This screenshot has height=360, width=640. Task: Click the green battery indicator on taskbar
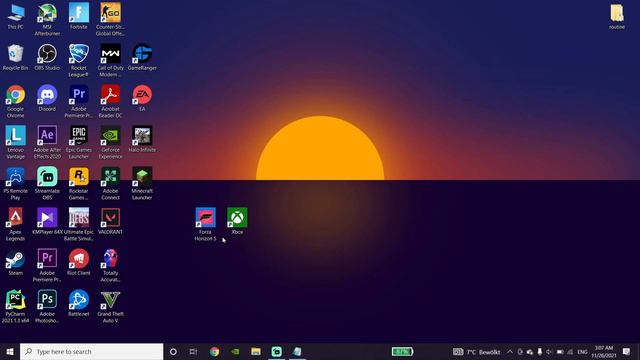(x=402, y=351)
